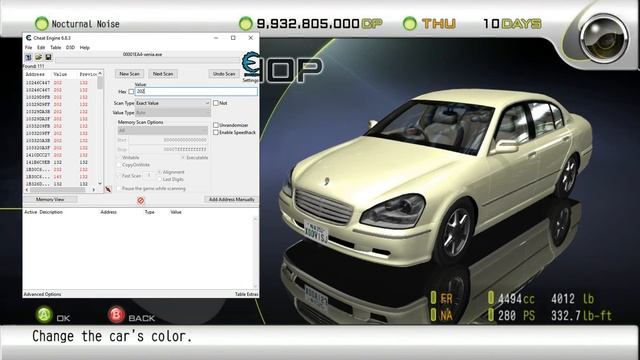Click the scan progress bar
The height and width of the screenshot is (360, 640).
(x=148, y=60)
